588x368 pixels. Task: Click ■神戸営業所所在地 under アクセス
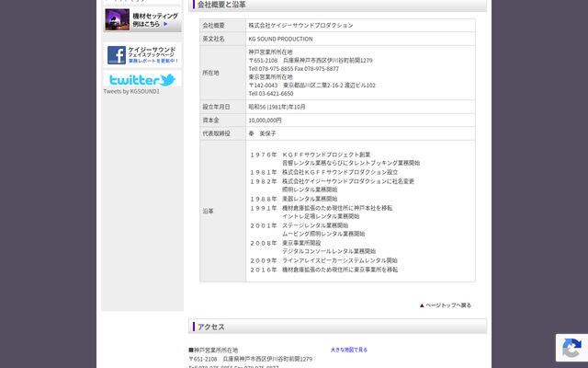click(x=213, y=350)
